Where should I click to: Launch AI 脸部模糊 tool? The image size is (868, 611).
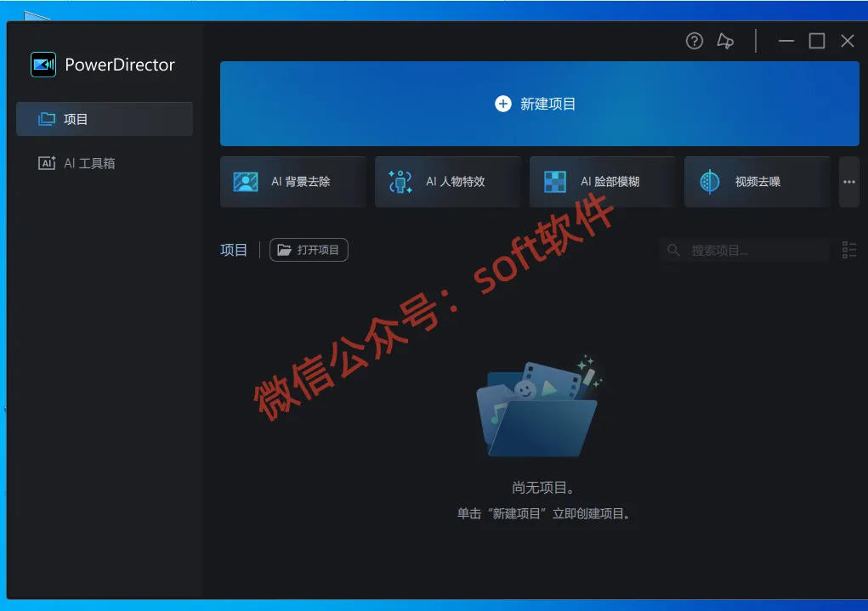(x=603, y=182)
